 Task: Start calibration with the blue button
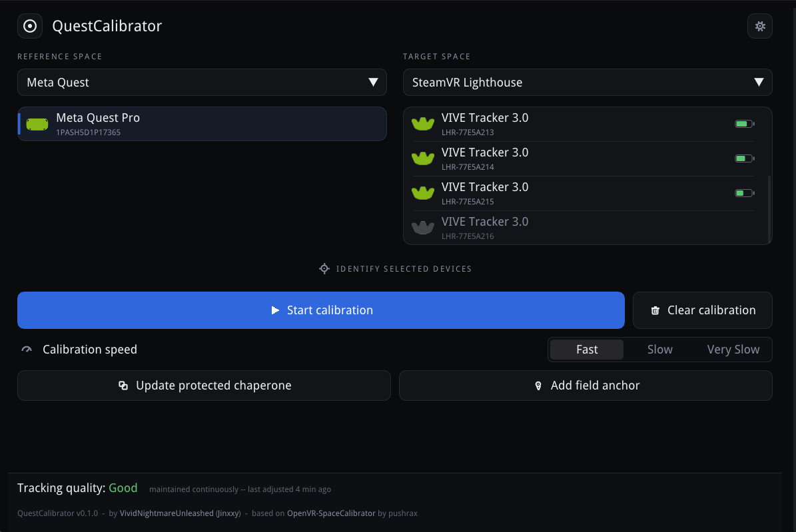coord(321,310)
